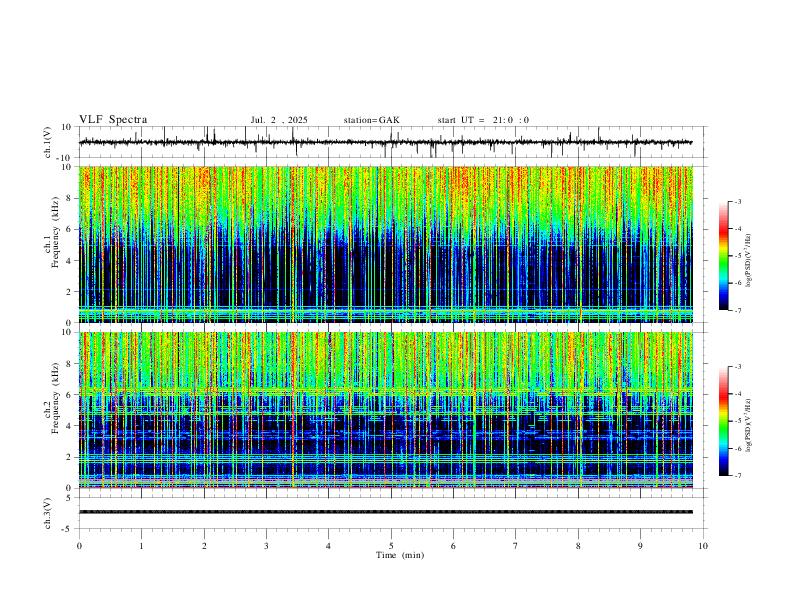Click the "station=GAK" header label
This screenshot has height=612, width=792.
[x=371, y=120]
